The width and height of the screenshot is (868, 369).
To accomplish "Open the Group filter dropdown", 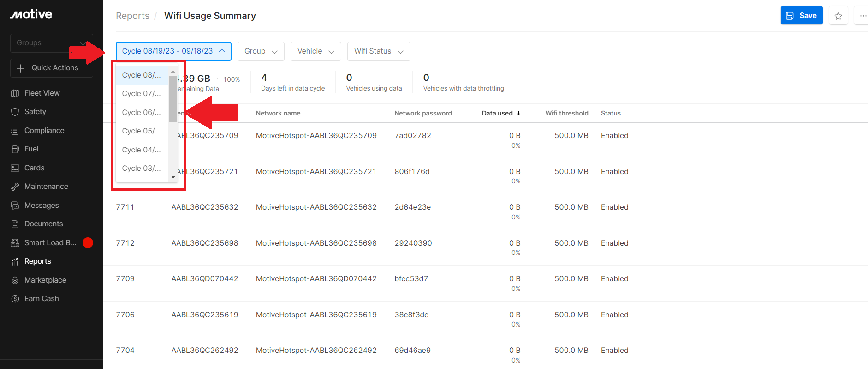I will tap(261, 51).
